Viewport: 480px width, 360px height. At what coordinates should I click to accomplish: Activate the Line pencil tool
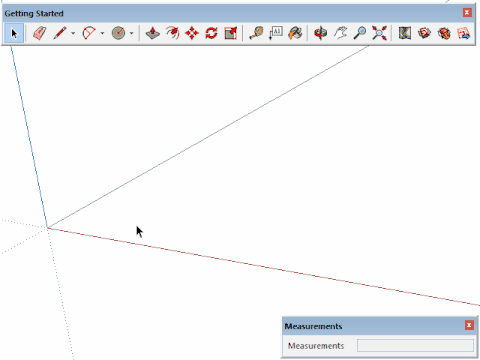(60, 33)
